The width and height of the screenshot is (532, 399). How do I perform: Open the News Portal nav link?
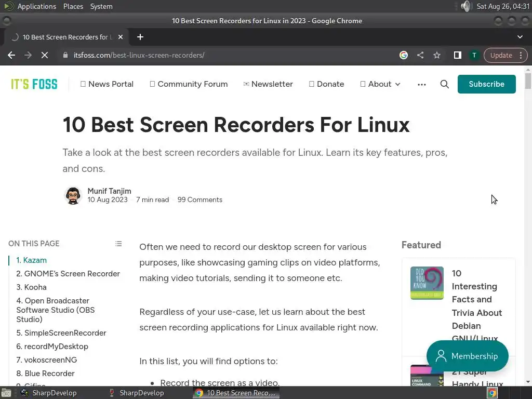click(107, 84)
